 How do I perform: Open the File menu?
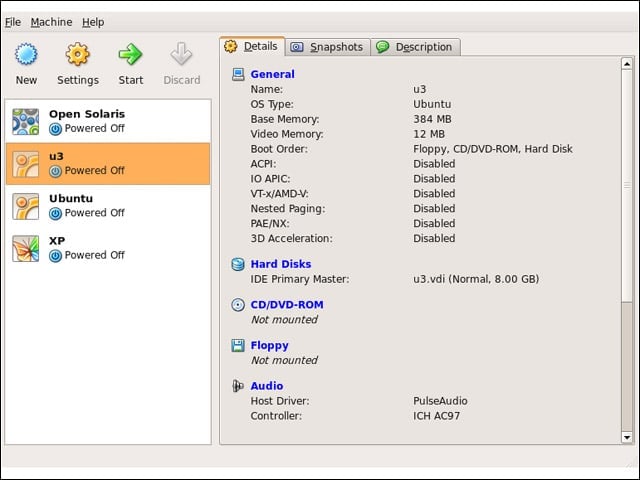[x=13, y=22]
